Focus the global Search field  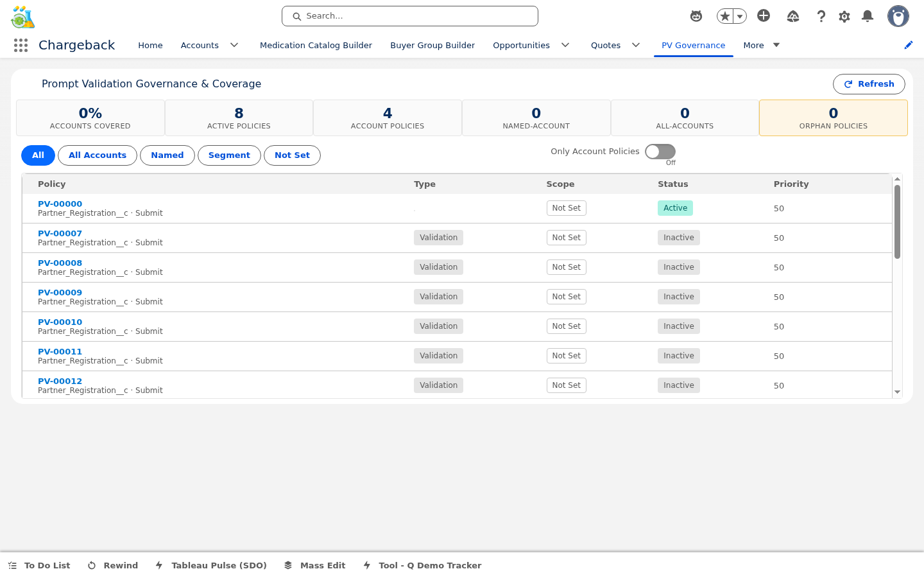(x=410, y=16)
